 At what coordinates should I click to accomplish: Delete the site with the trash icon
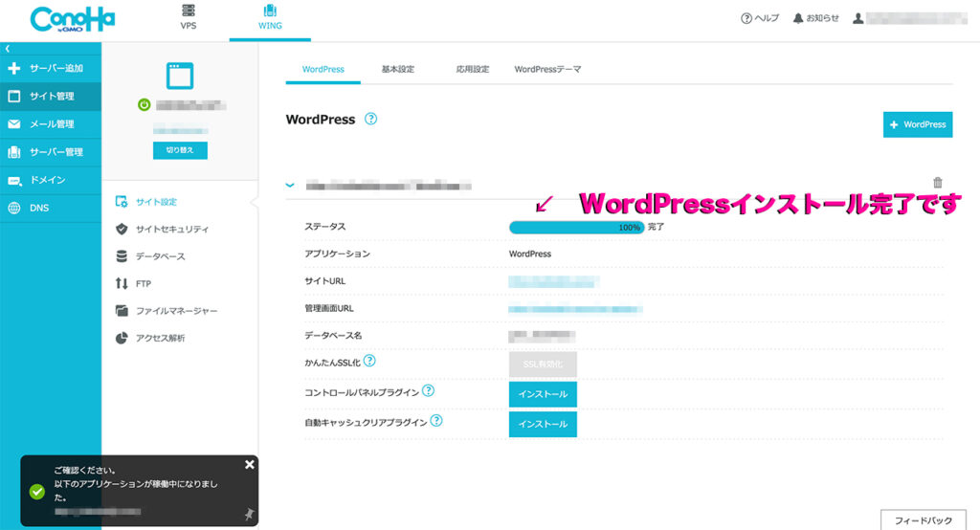point(938,183)
